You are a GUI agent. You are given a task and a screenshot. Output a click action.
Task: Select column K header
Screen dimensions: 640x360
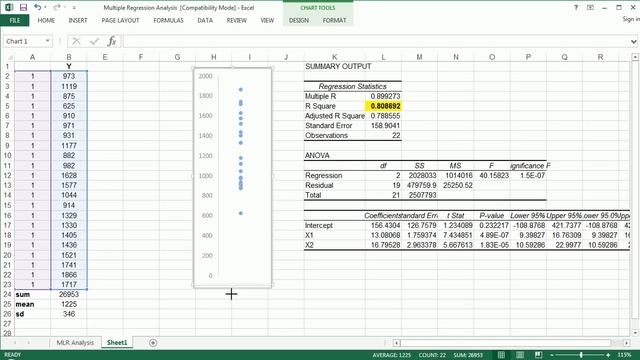(334, 57)
